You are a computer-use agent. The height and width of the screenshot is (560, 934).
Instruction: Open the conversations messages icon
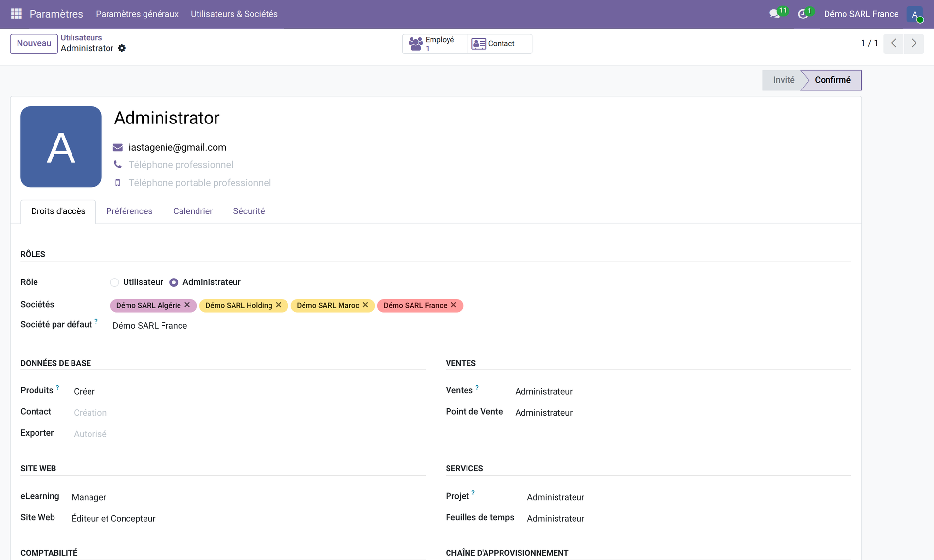tap(774, 14)
